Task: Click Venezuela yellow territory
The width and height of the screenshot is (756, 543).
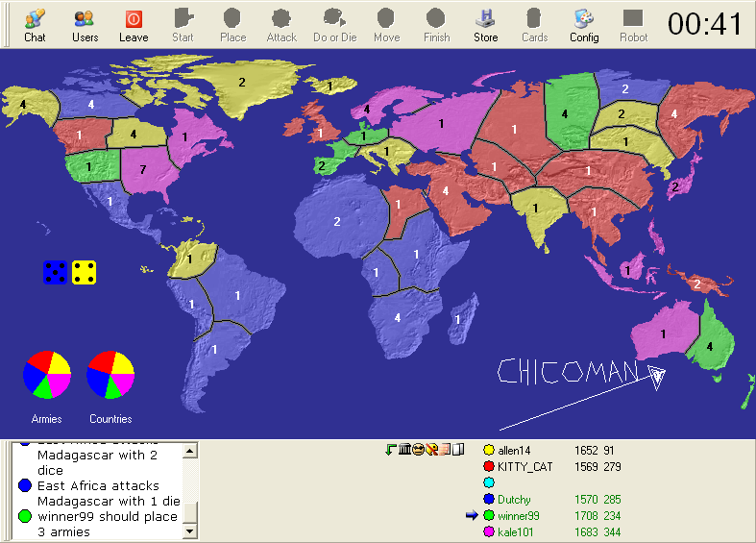Action: (x=189, y=259)
